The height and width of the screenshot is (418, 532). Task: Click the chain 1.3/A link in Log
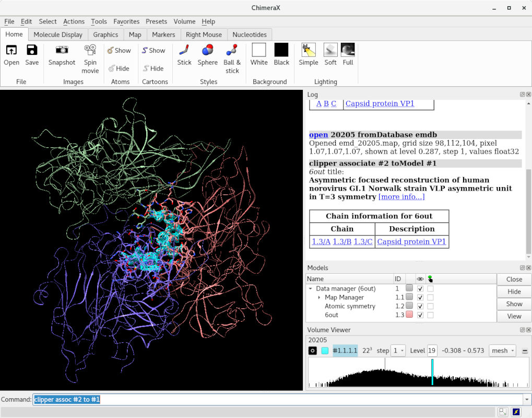(321, 241)
